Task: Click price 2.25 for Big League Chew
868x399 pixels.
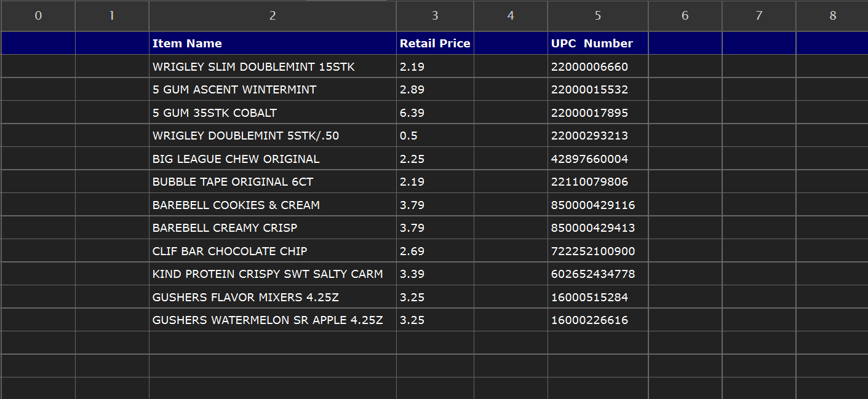Action: coord(435,159)
